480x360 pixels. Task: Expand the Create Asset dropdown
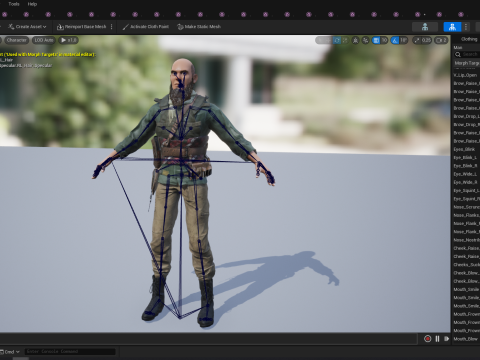click(x=27, y=27)
